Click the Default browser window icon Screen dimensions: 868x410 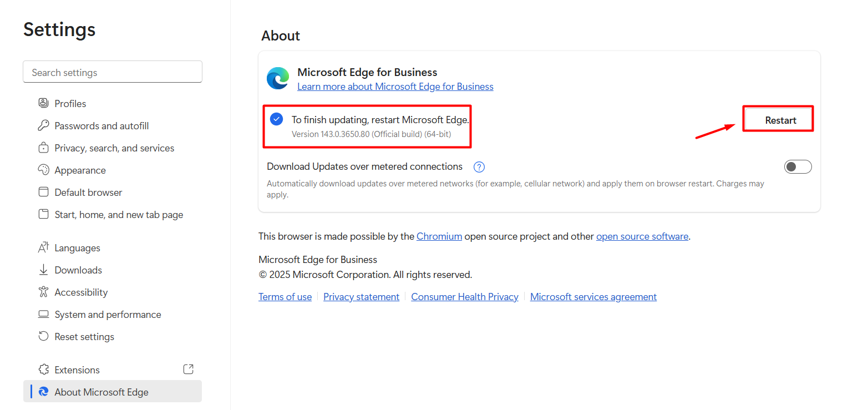click(x=43, y=193)
